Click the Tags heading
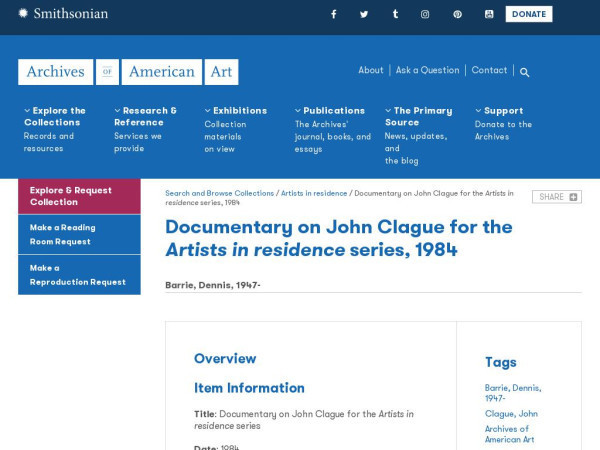 [501, 362]
